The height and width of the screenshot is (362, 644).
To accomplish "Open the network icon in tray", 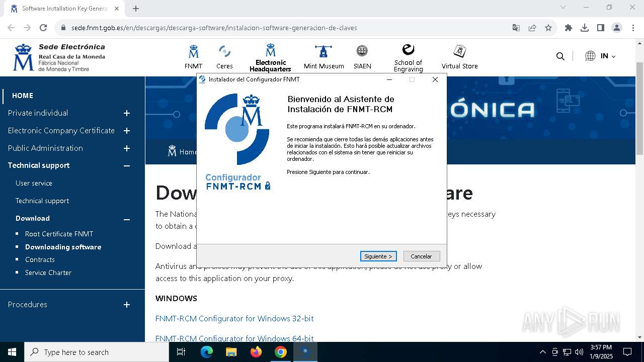I will click(x=567, y=352).
